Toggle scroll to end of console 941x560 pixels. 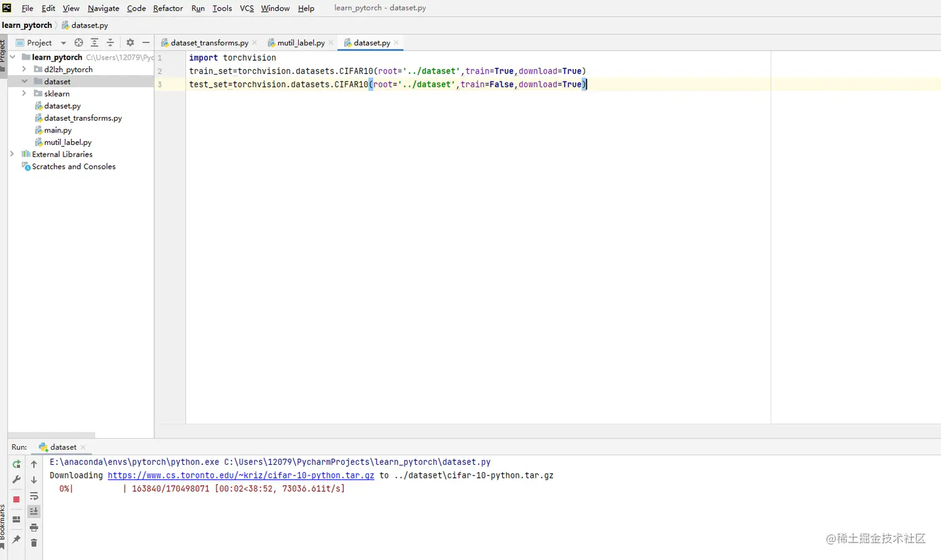34,511
